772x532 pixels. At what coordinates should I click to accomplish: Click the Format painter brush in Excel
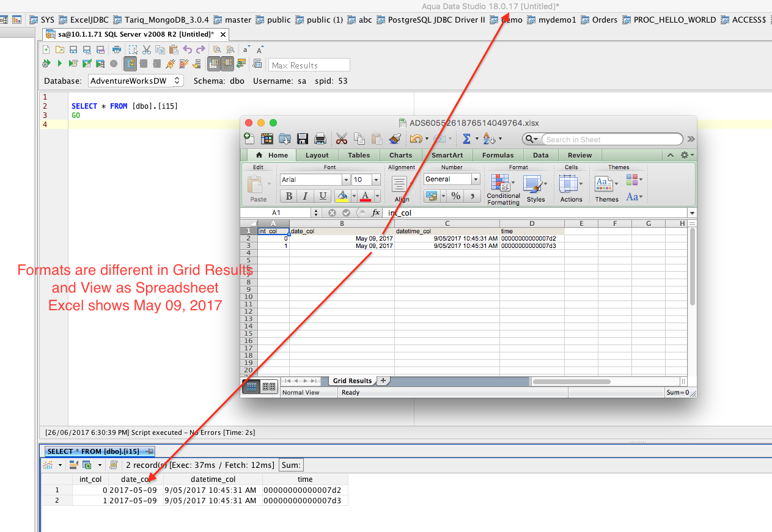(395, 139)
